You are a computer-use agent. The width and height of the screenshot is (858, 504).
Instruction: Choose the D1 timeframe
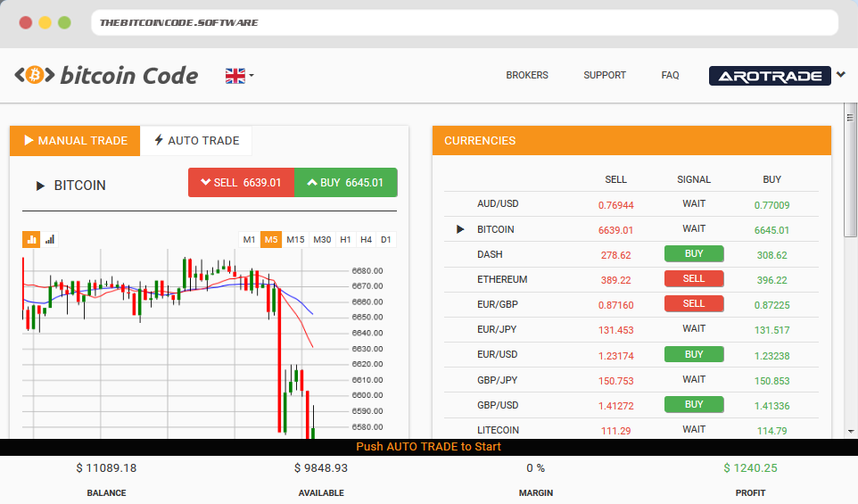click(386, 239)
